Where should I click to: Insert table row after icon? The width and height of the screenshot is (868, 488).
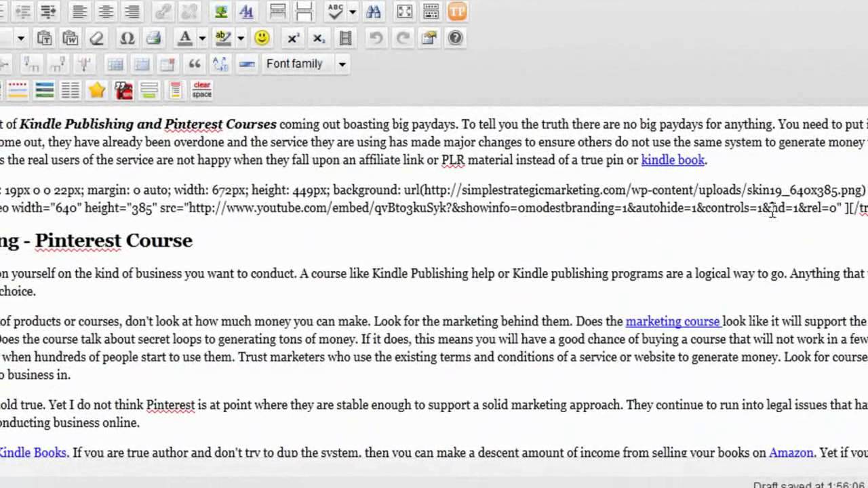click(57, 64)
